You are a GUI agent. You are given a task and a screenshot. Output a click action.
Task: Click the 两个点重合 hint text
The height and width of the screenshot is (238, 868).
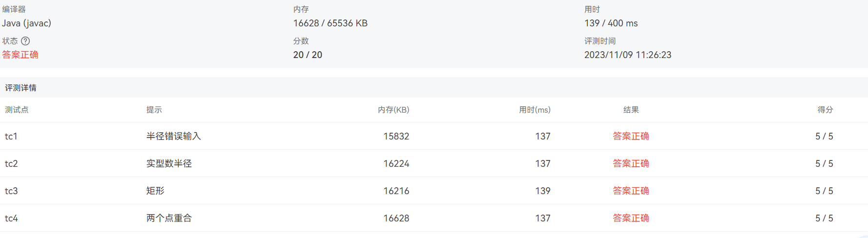point(169,218)
